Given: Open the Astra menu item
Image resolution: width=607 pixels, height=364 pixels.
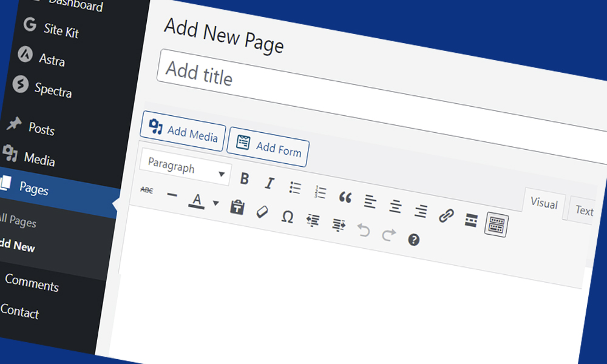Looking at the screenshot, I should pyautogui.click(x=52, y=60).
